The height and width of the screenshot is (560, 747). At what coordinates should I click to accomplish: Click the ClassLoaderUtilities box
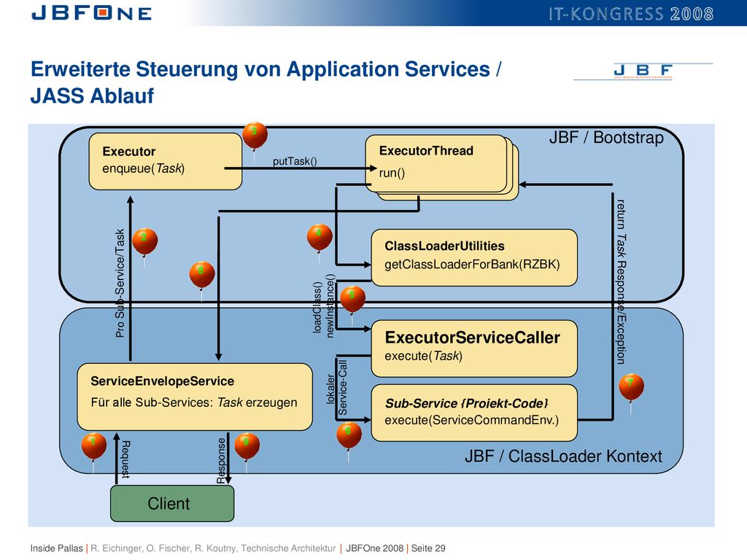pyautogui.click(x=474, y=257)
